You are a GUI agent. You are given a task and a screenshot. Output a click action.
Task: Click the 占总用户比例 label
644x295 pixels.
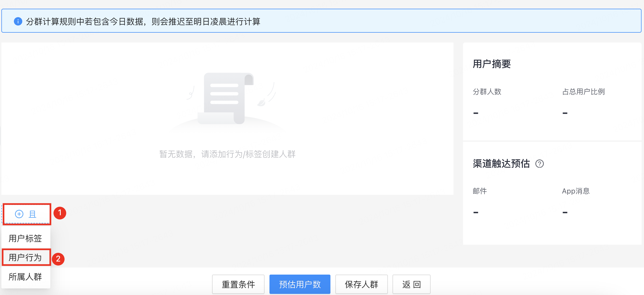(584, 92)
